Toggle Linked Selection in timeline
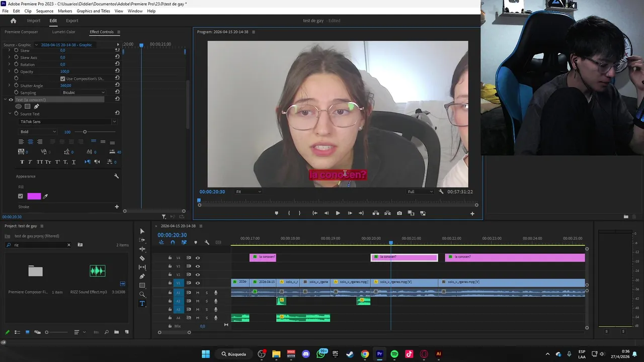 click(184, 242)
